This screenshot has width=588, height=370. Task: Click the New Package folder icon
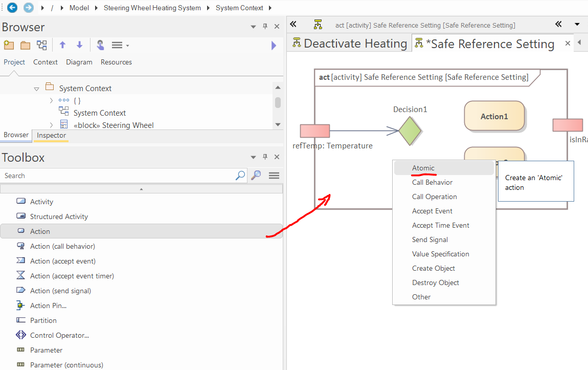(25, 46)
